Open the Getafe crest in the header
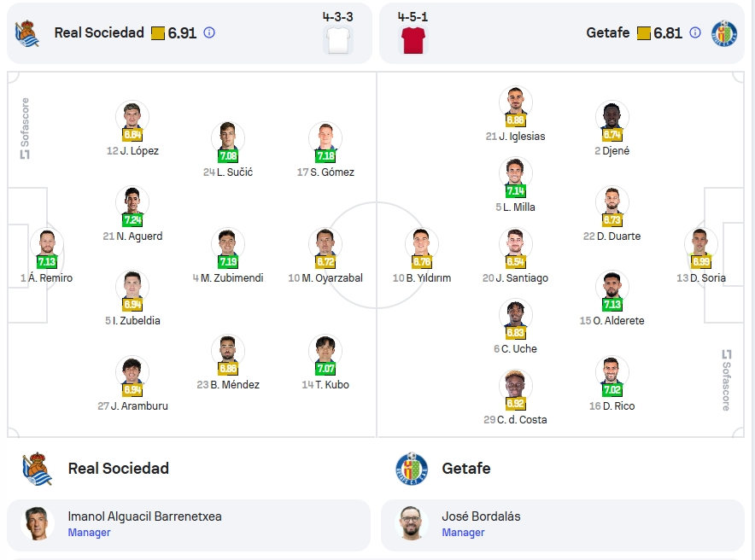The height and width of the screenshot is (560, 755). pyautogui.click(x=723, y=33)
